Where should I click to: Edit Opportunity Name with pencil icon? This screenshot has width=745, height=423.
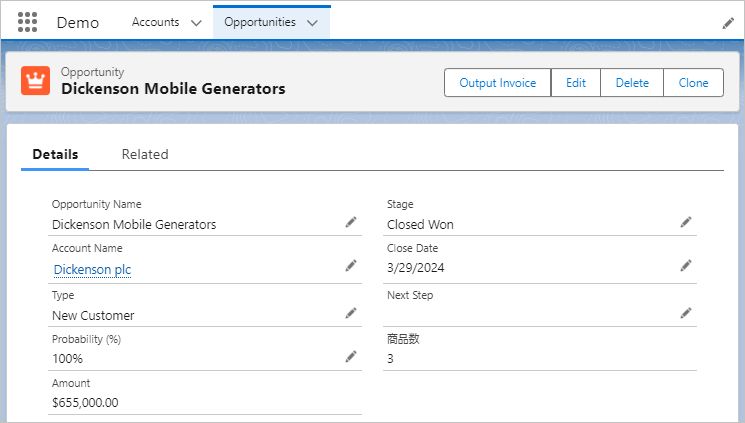click(x=351, y=222)
